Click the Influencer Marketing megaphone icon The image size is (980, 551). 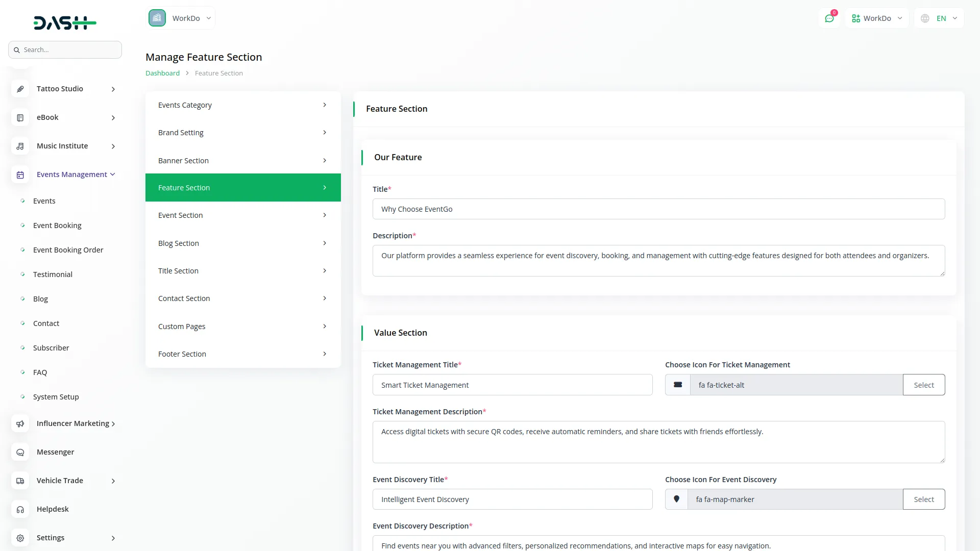point(20,423)
